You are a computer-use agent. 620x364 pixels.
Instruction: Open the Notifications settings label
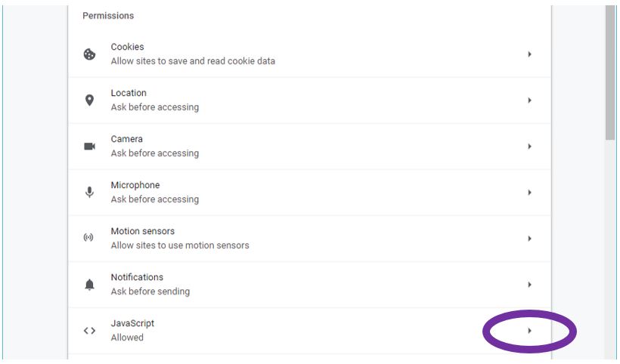pyautogui.click(x=137, y=277)
